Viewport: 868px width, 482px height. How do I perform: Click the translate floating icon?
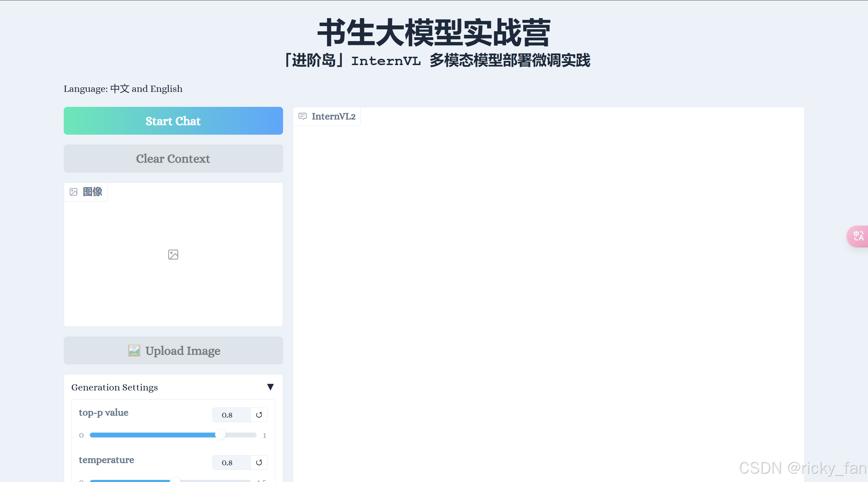click(x=858, y=236)
